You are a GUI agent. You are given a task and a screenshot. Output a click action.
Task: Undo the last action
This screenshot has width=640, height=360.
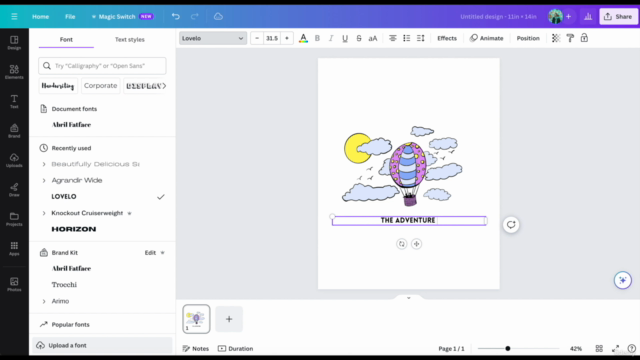[176, 16]
